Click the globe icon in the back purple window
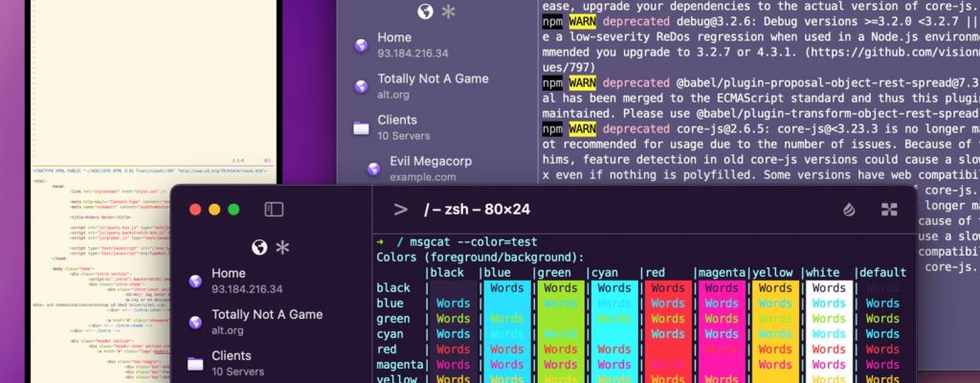980x383 pixels. coord(426,11)
